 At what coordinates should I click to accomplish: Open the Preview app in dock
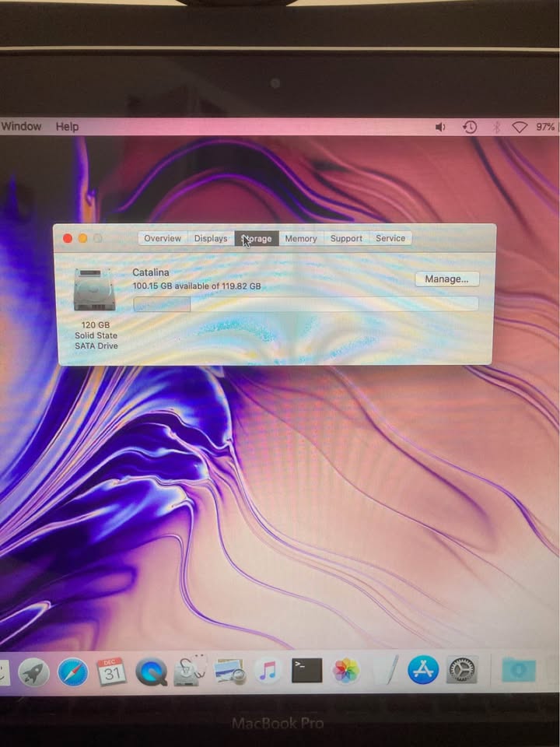coord(229,671)
